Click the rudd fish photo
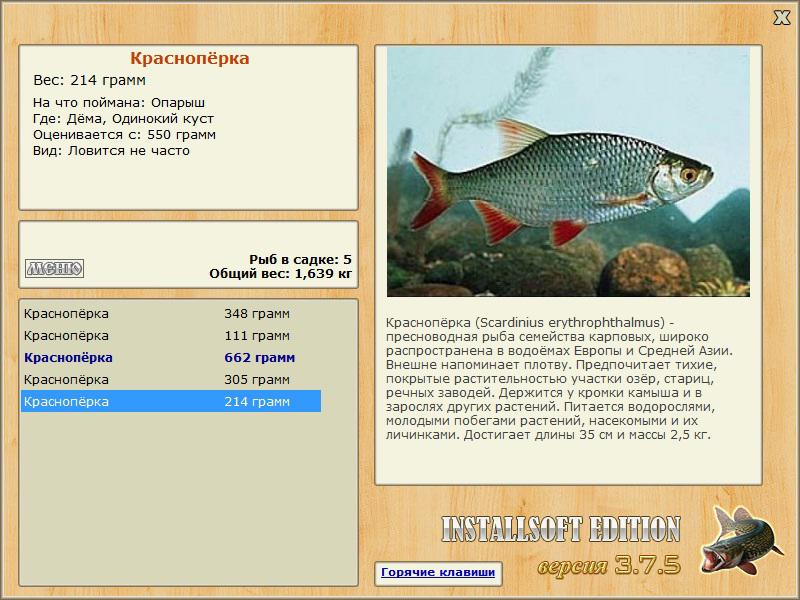This screenshot has width=800, height=600. click(x=568, y=172)
